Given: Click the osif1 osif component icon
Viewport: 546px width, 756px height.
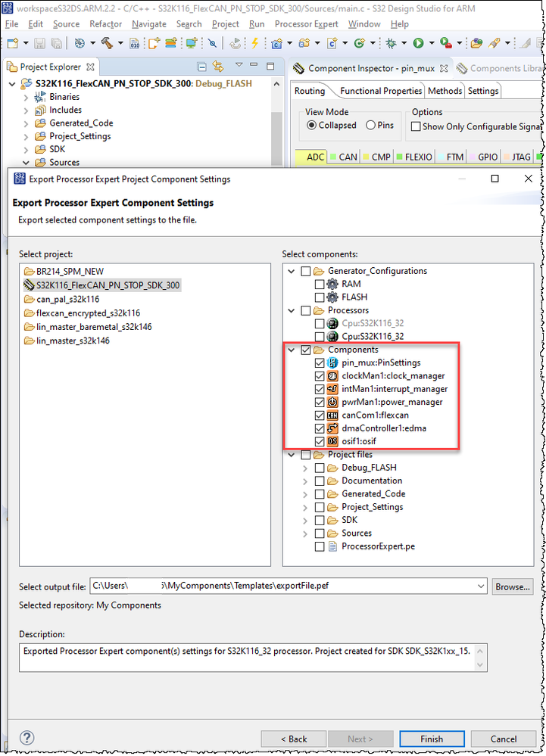Looking at the screenshot, I should point(332,441).
